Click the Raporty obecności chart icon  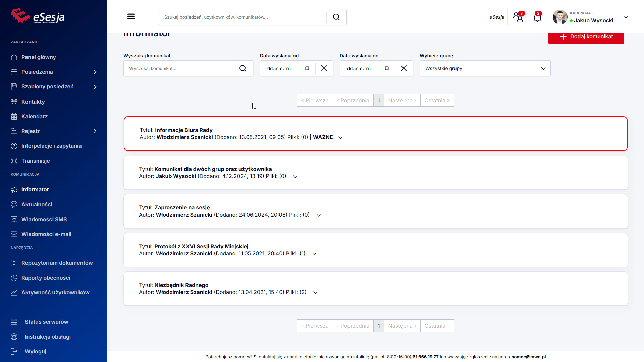pyautogui.click(x=14, y=278)
